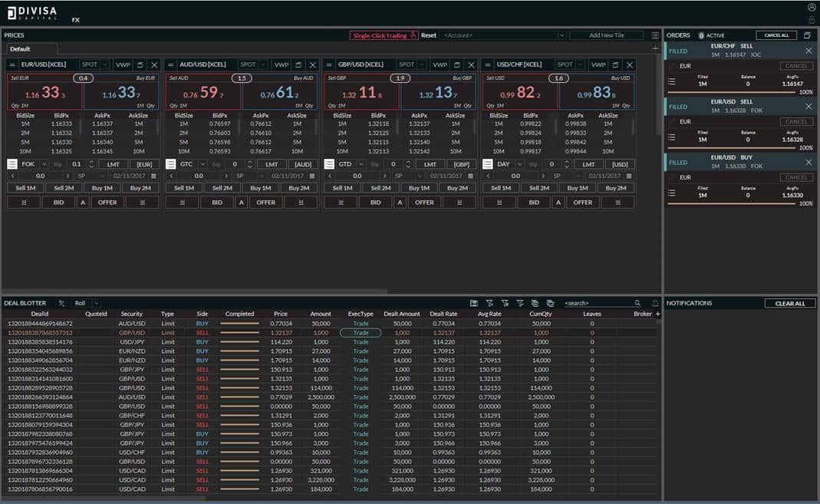The width and height of the screenshot is (820, 504).
Task: Click the bell icon in Deal Blotter
Action: [655, 304]
